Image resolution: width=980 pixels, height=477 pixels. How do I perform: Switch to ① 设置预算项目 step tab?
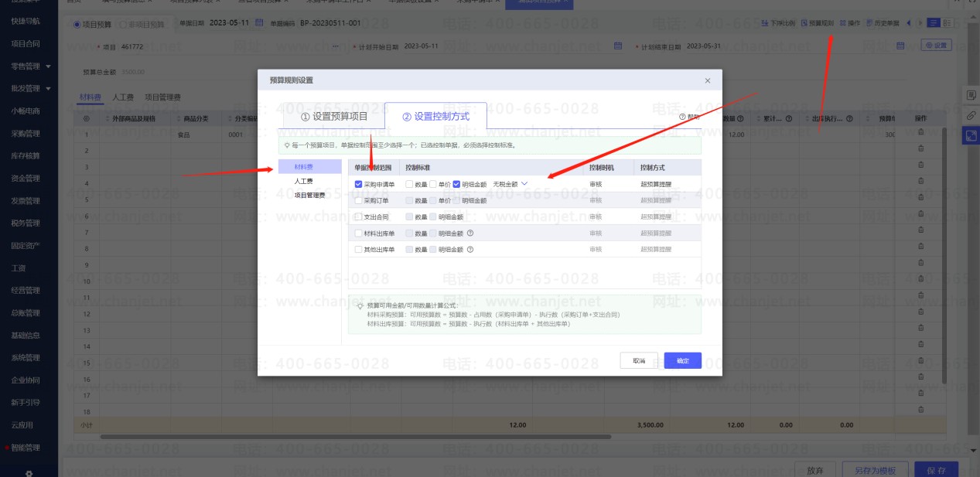click(334, 117)
